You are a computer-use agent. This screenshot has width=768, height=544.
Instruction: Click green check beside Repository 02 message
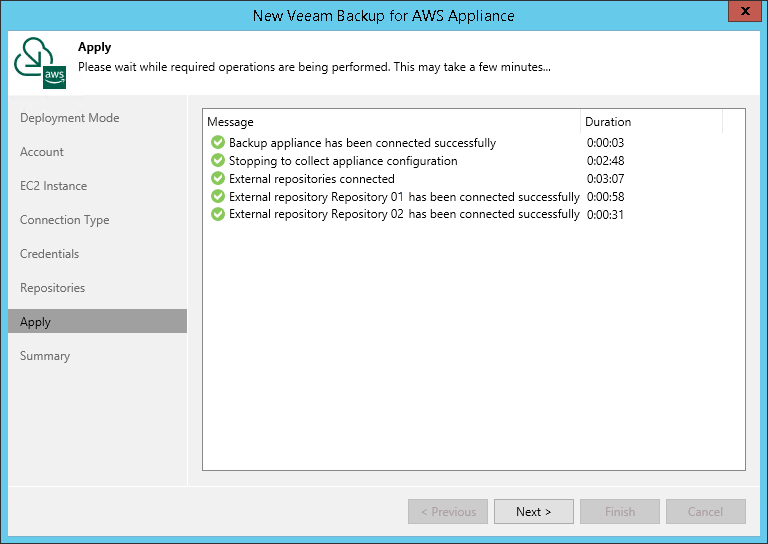pos(217,214)
